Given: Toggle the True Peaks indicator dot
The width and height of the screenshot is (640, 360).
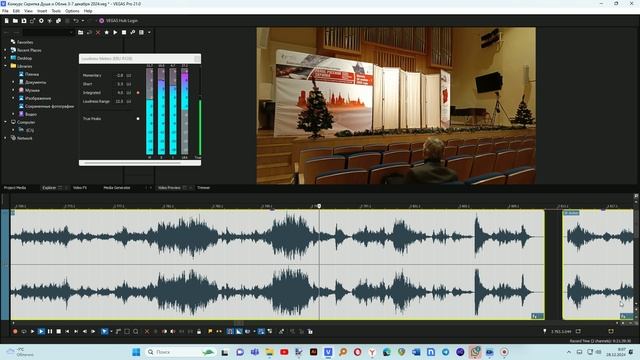Looking at the screenshot, I should pos(138,119).
